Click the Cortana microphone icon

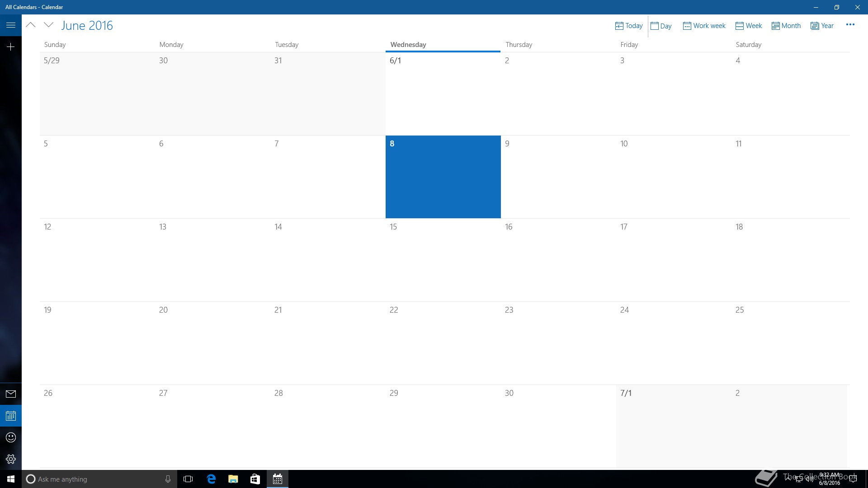pos(168,479)
